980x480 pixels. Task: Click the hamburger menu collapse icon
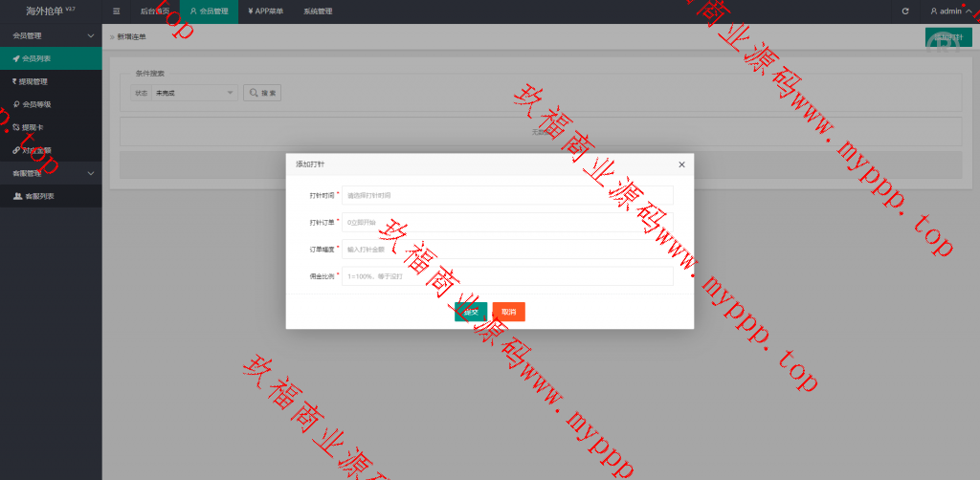click(116, 11)
